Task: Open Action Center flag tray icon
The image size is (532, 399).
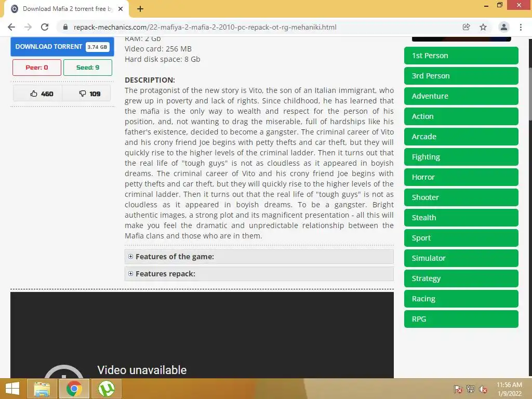Action: click(458, 389)
